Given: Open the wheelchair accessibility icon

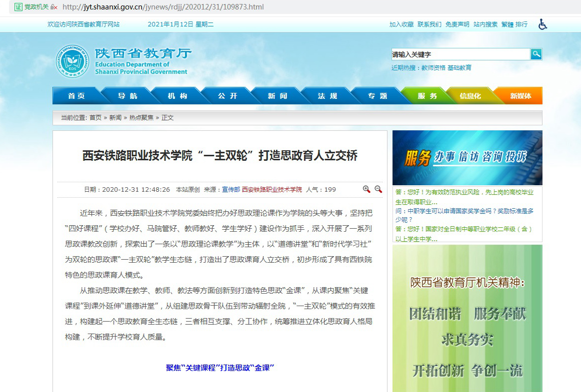Looking at the screenshot, I should (542, 24).
